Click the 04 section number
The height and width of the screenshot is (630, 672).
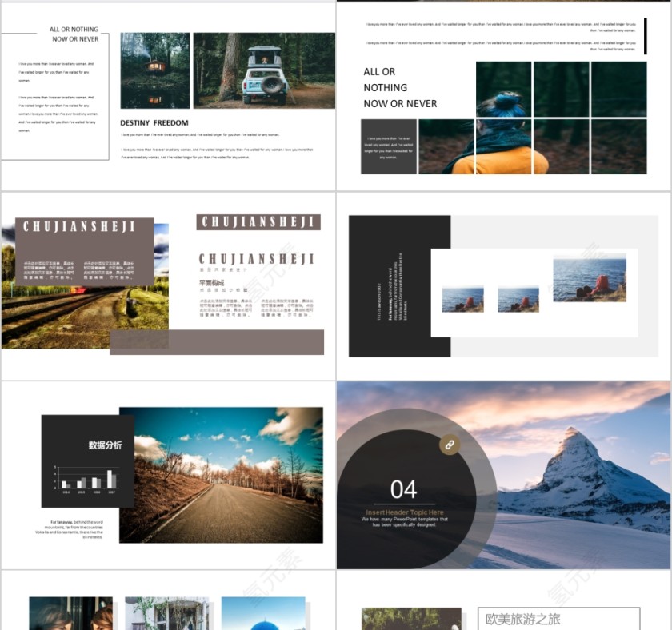404,489
